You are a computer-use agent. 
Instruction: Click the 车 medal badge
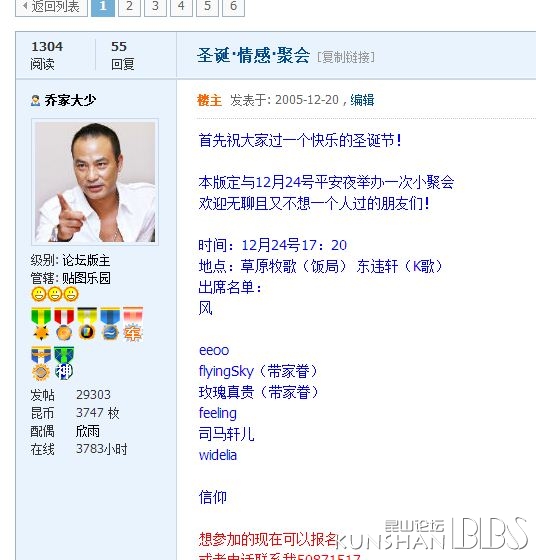point(133,324)
